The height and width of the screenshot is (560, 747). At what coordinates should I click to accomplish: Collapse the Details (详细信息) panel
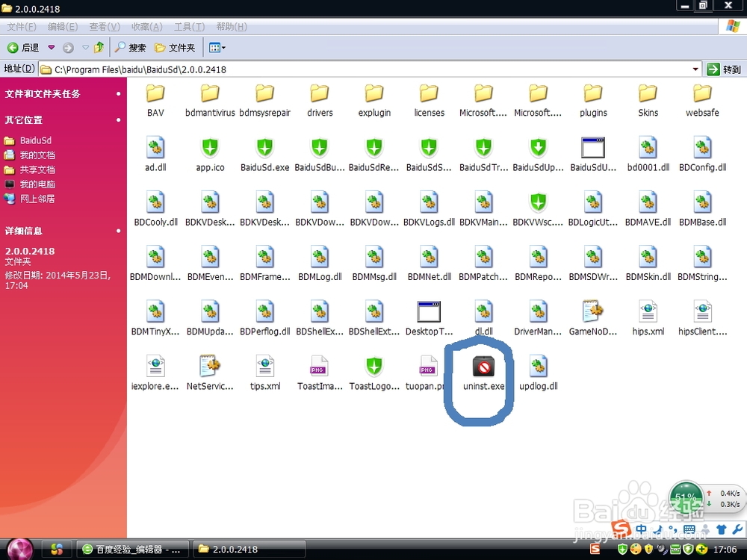click(118, 231)
